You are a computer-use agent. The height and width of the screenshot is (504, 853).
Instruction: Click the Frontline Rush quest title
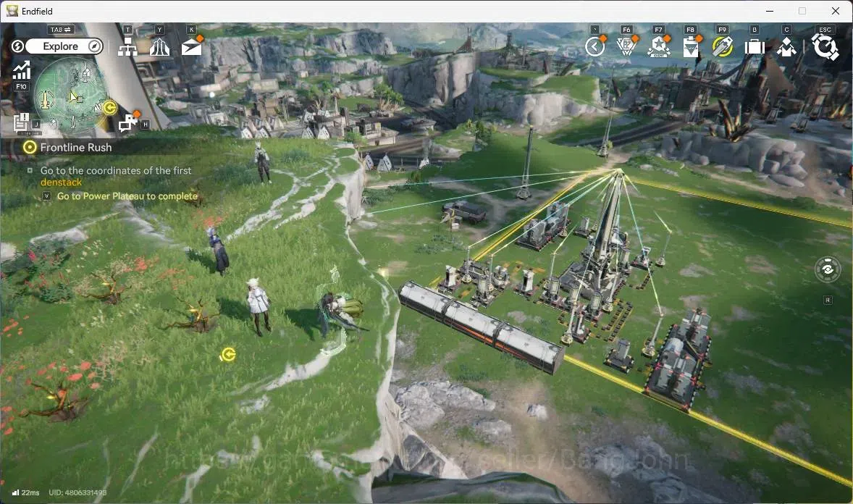click(75, 148)
